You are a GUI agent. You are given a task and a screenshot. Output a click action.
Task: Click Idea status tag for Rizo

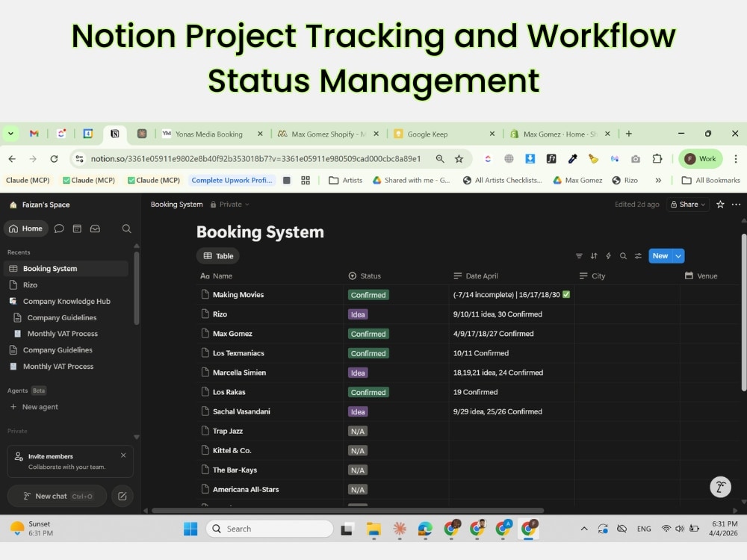click(x=358, y=314)
